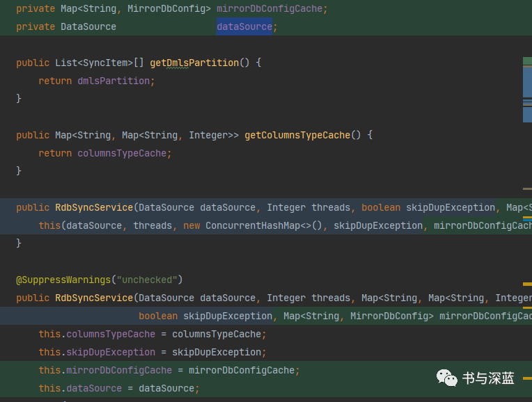Click dmlsPartition in the return statement
Viewport: 532px width, 402px height.
pyautogui.click(x=114, y=81)
